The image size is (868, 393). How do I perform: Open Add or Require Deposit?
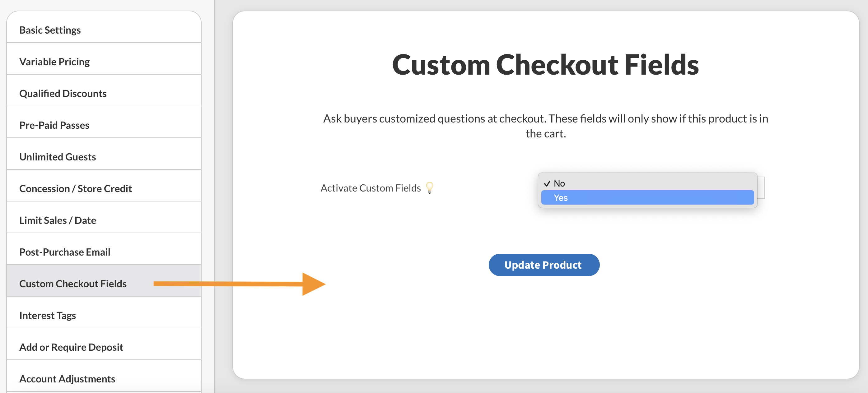(x=71, y=347)
